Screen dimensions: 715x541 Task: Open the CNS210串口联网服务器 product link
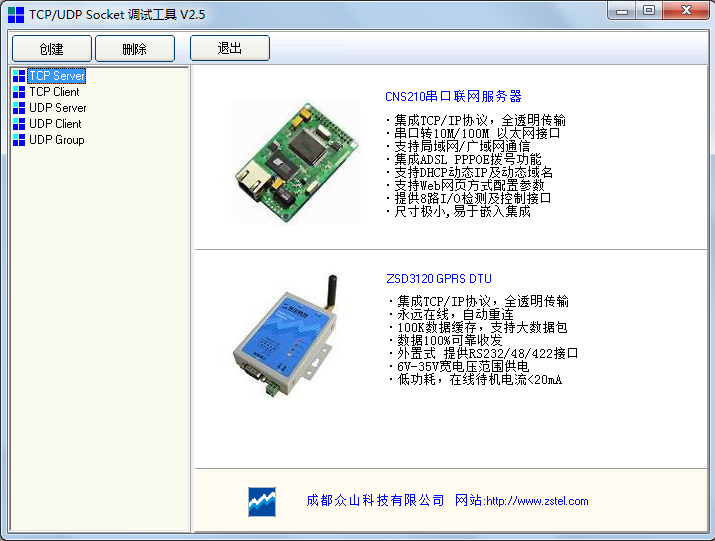pyautogui.click(x=453, y=96)
